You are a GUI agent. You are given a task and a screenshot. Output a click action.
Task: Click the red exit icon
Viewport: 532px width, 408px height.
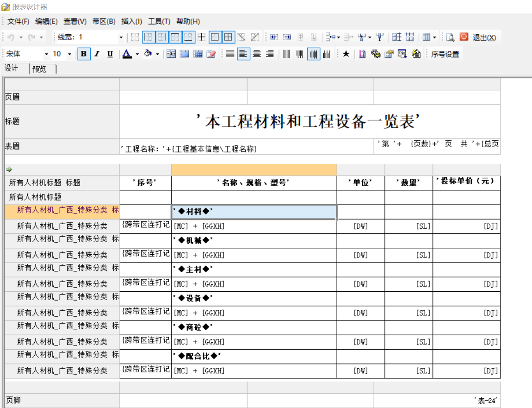tap(464, 37)
